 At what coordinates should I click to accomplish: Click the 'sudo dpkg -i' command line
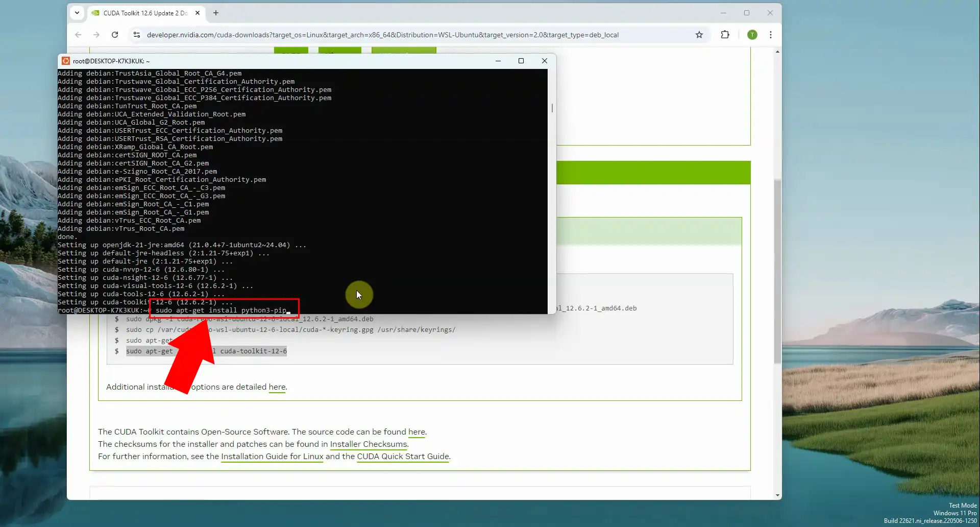tap(250, 319)
